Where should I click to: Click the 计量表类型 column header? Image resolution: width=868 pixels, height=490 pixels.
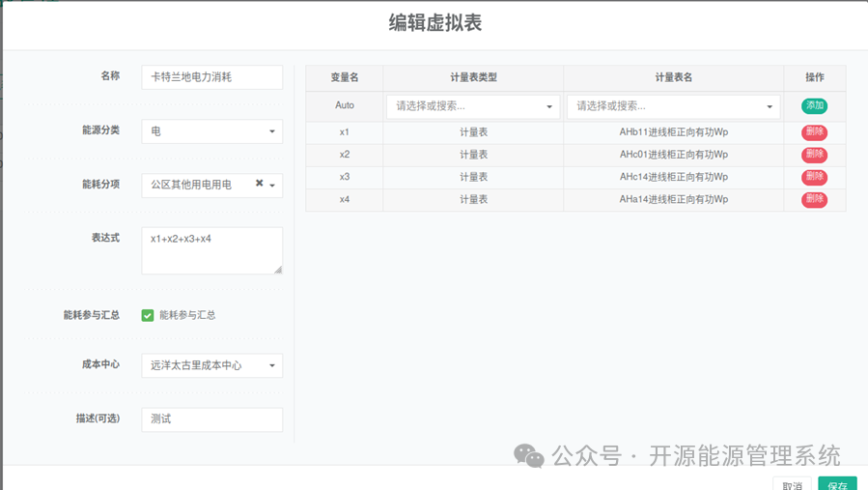(x=473, y=77)
